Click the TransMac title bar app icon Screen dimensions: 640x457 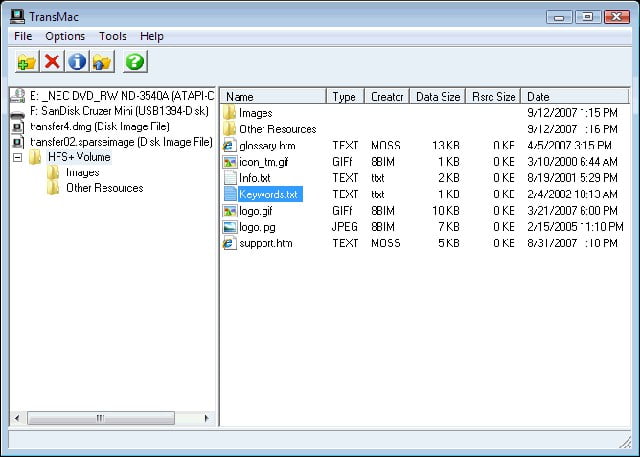click(x=18, y=16)
